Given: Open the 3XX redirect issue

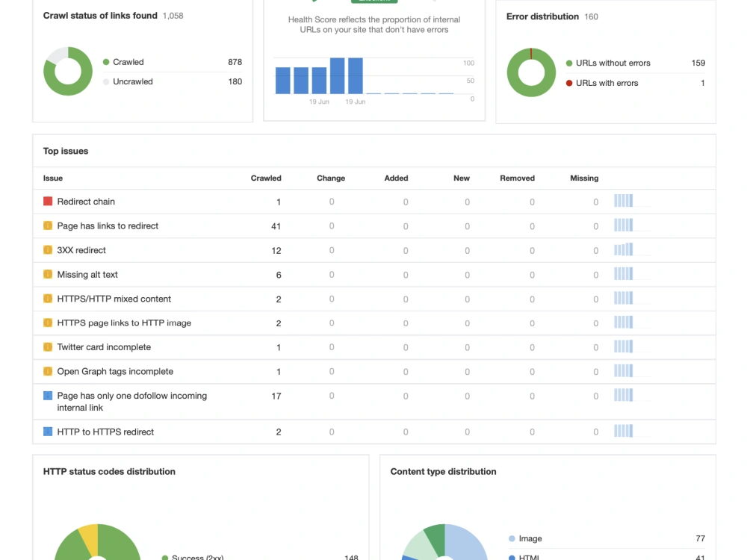Looking at the screenshot, I should [x=81, y=250].
